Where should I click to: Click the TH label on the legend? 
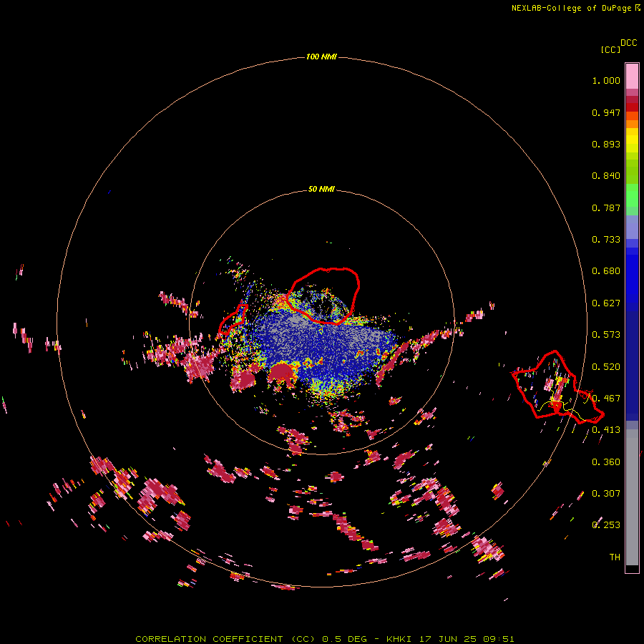(x=615, y=557)
